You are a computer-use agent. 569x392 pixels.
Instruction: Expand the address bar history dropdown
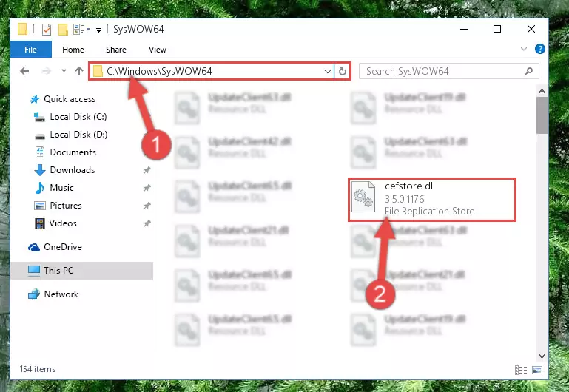[x=327, y=72]
